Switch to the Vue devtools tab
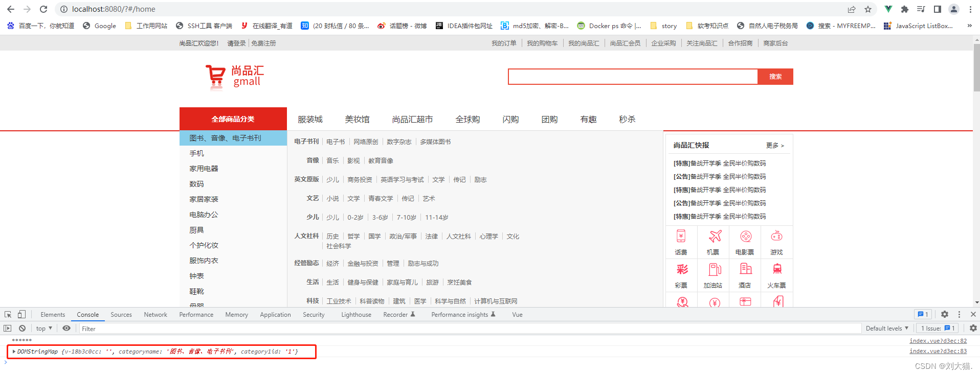The height and width of the screenshot is (375, 980). [517, 315]
